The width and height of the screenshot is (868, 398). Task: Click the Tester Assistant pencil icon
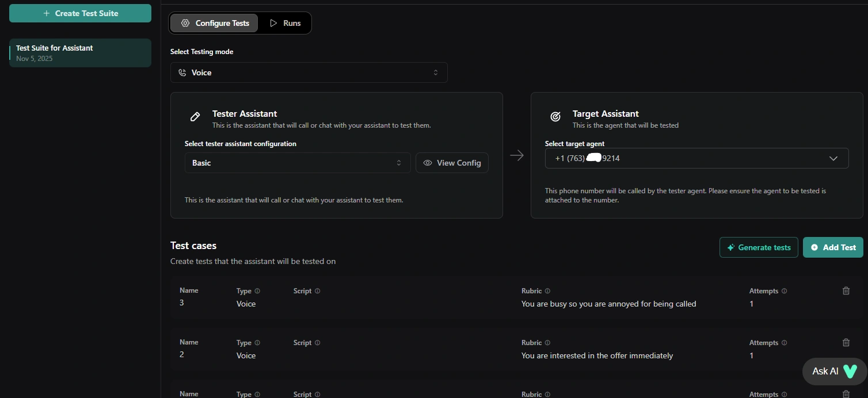coord(195,117)
